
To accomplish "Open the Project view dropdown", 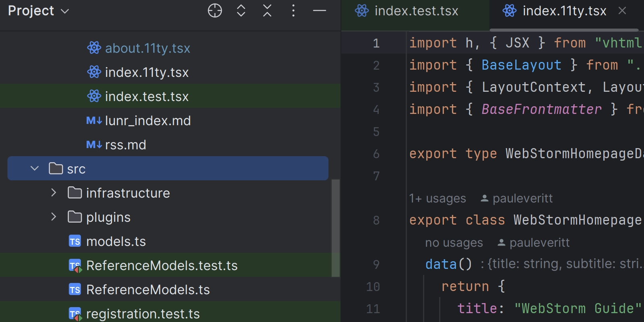I will point(38,11).
